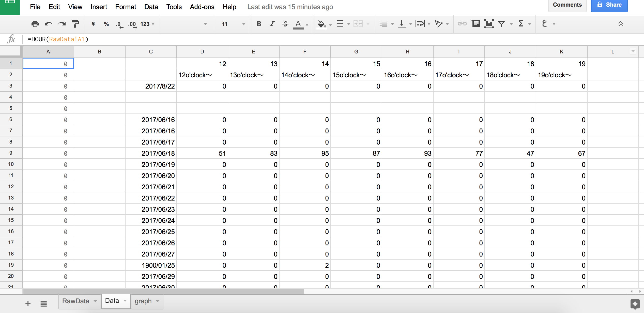Open the Explore button
The height and width of the screenshot is (313, 644).
click(635, 304)
